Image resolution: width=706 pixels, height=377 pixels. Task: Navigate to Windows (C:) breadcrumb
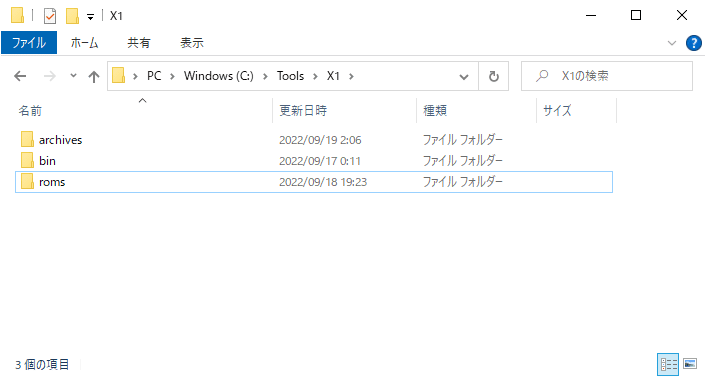218,76
